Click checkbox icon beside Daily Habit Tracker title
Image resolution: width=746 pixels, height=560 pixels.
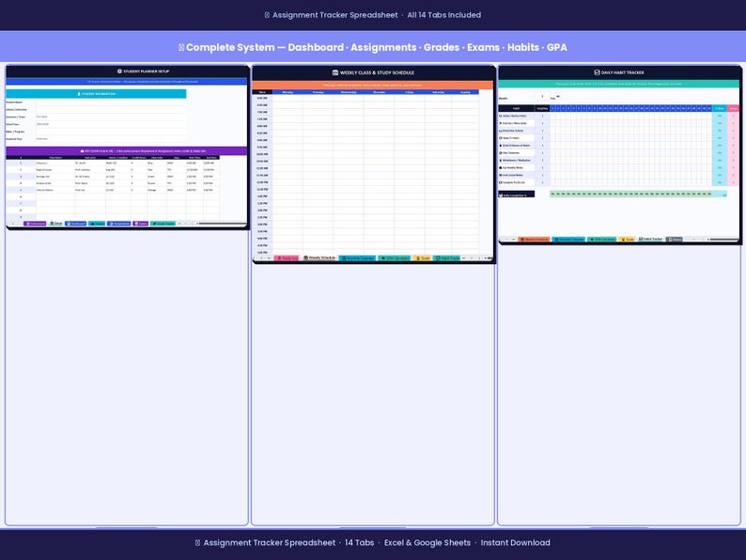[x=597, y=72]
